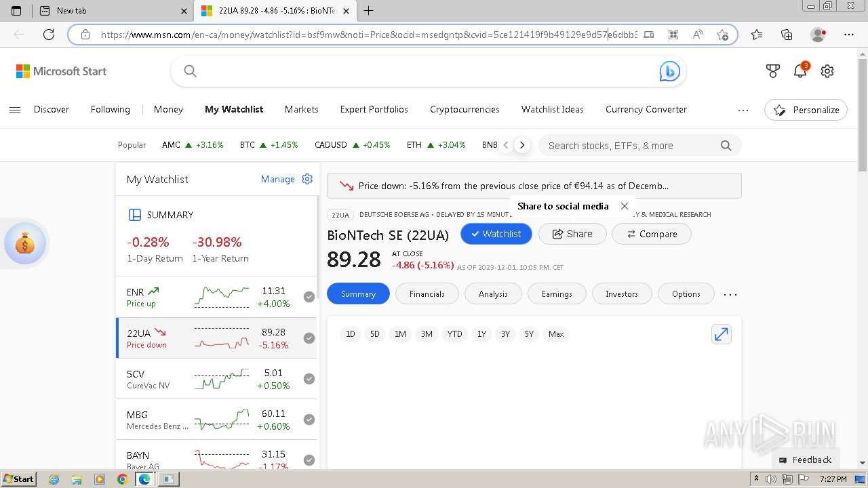Open File Explorer from the taskbar
868x488 pixels.
[x=77, y=479]
